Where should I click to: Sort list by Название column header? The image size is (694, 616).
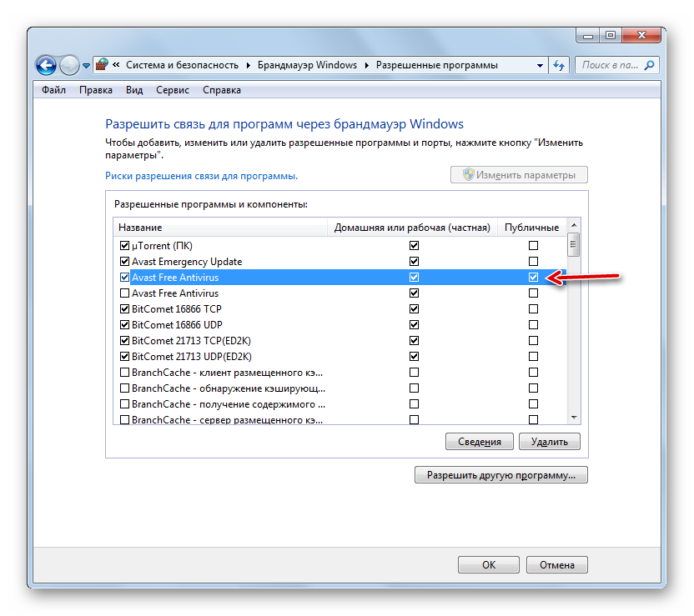[220, 228]
